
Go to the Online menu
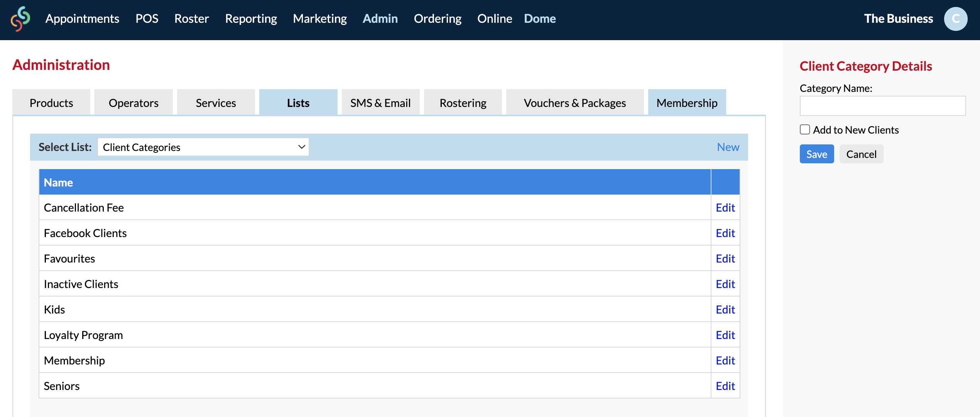(x=495, y=19)
